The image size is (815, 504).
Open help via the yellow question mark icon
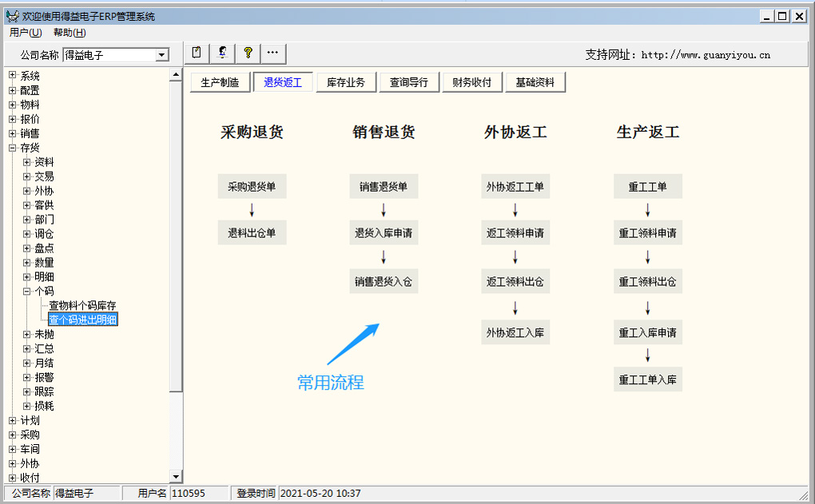(x=248, y=53)
